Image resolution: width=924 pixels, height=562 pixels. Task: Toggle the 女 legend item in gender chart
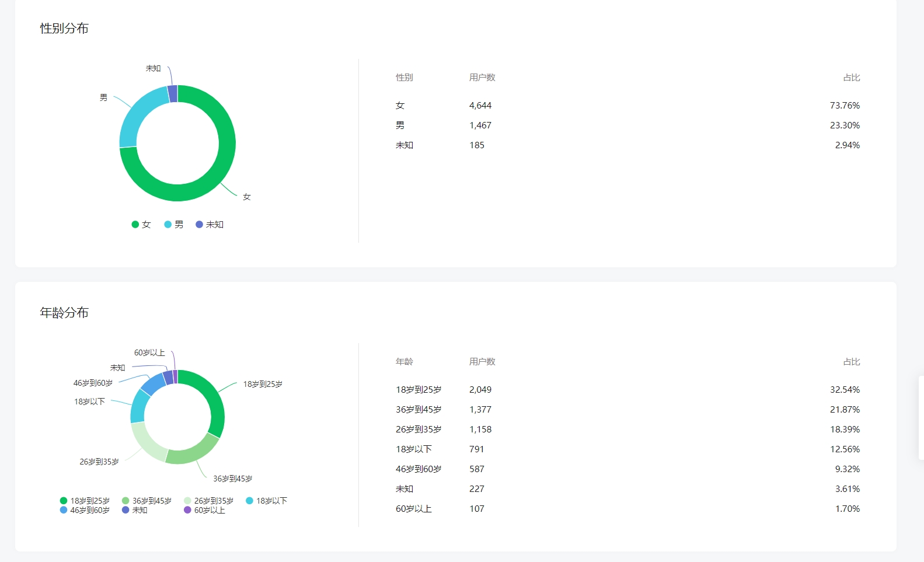pos(141,225)
